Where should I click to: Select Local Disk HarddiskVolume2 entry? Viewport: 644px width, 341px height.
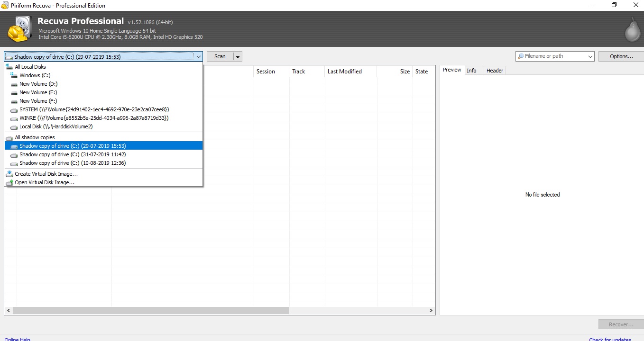(103, 126)
